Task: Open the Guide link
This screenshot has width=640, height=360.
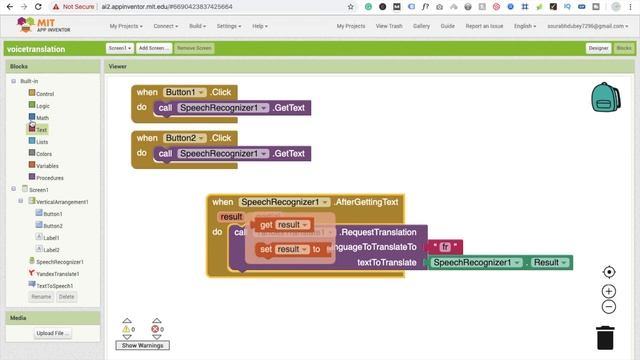Action: tap(447, 26)
